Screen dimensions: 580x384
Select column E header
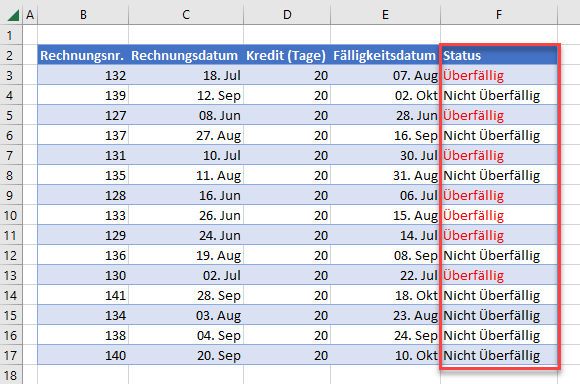click(385, 15)
